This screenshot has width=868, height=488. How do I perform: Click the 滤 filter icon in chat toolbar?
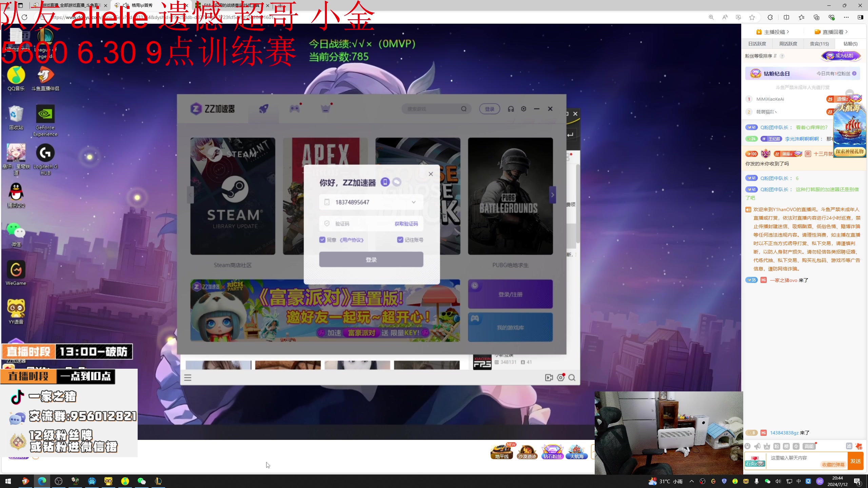pyautogui.click(x=849, y=446)
